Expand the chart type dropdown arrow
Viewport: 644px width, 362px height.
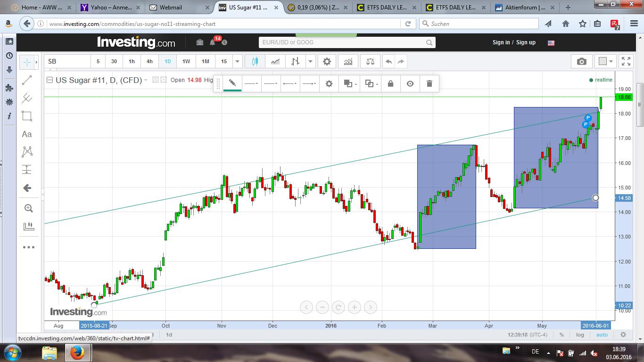click(x=310, y=61)
